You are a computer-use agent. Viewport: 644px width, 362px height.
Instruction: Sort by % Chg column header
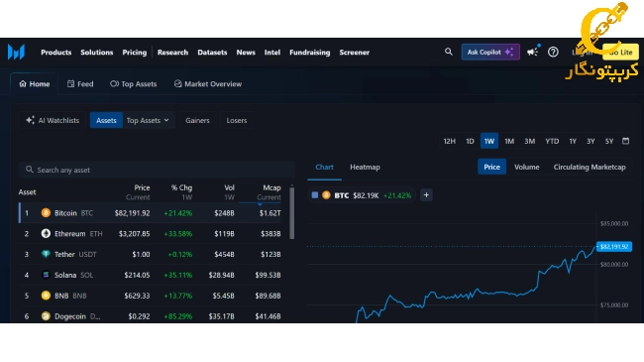[x=181, y=191]
